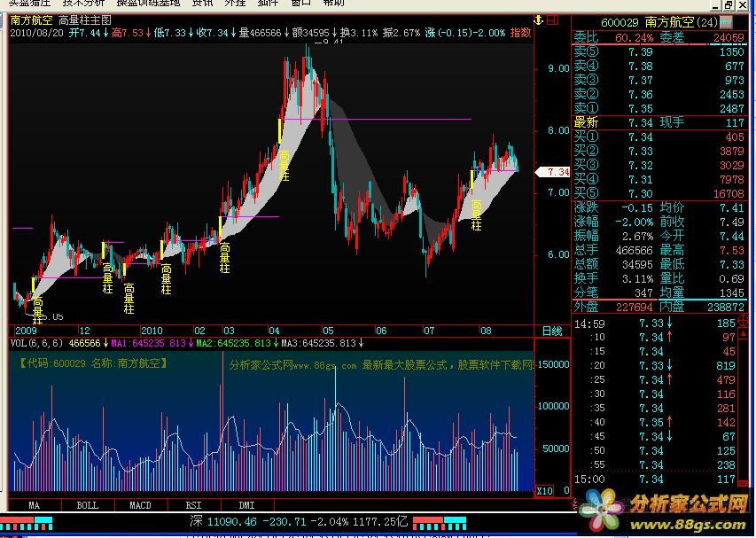Click the MA3:645235.813 value
Screen dimensions: 756x538
tap(319, 343)
